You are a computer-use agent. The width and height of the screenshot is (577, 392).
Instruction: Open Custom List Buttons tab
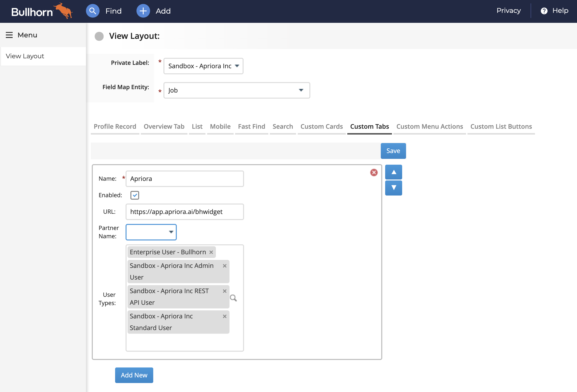coord(501,127)
